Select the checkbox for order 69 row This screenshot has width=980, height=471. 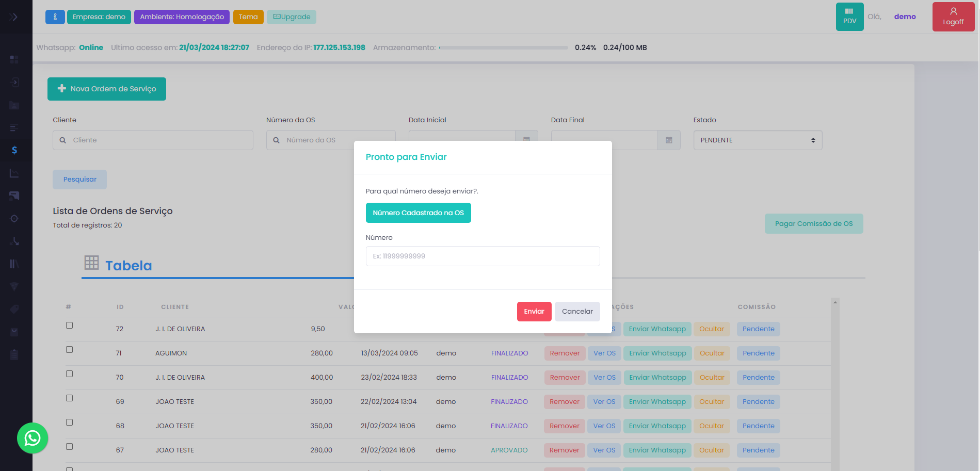coord(70,398)
